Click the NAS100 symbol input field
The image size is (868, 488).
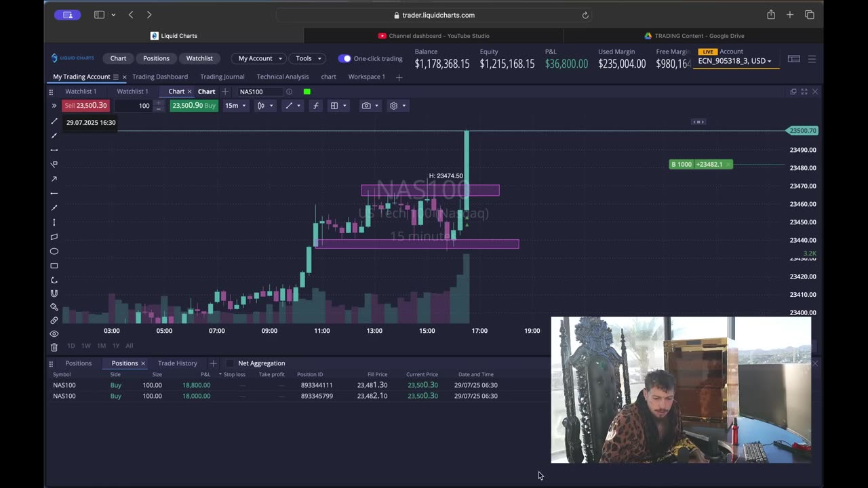point(259,91)
